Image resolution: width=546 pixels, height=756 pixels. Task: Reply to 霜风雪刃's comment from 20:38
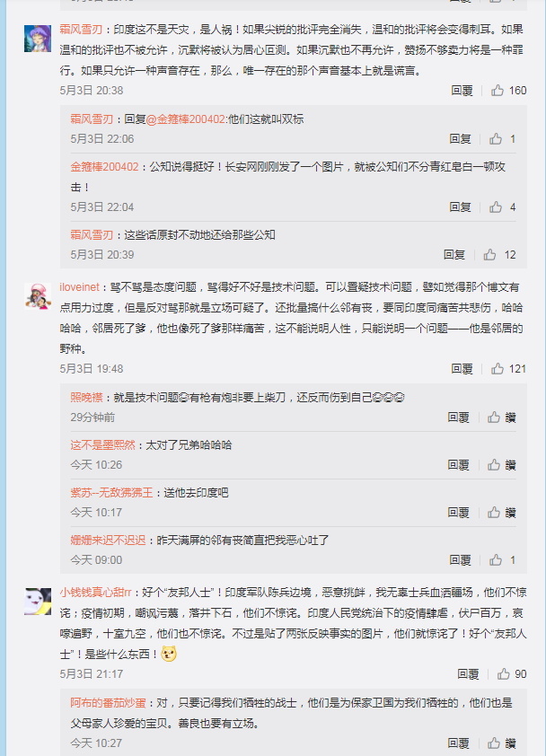[x=462, y=91]
